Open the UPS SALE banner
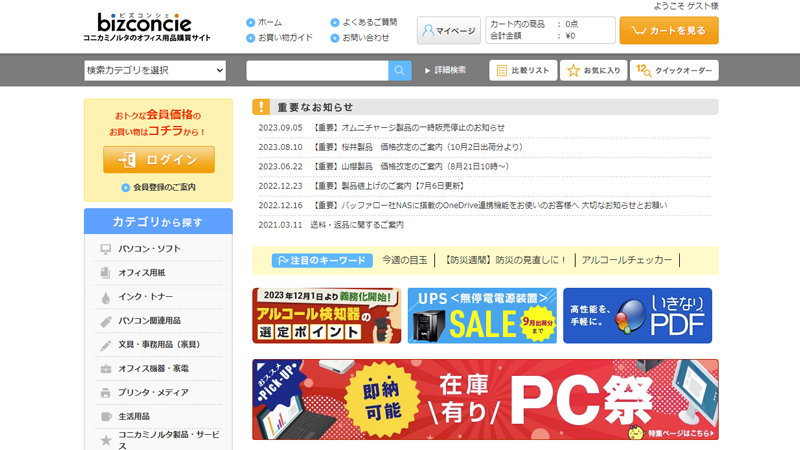 (x=482, y=316)
